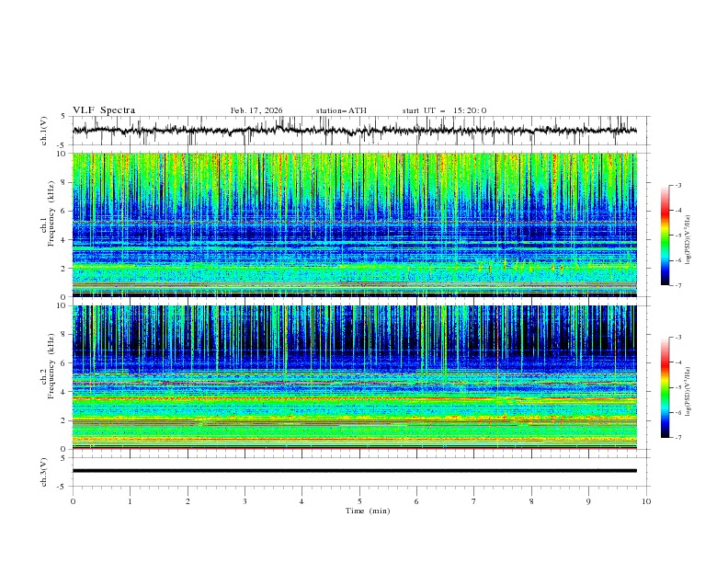
Task: Click the ch.1 spectrogram color scale bar
Action: pos(665,236)
